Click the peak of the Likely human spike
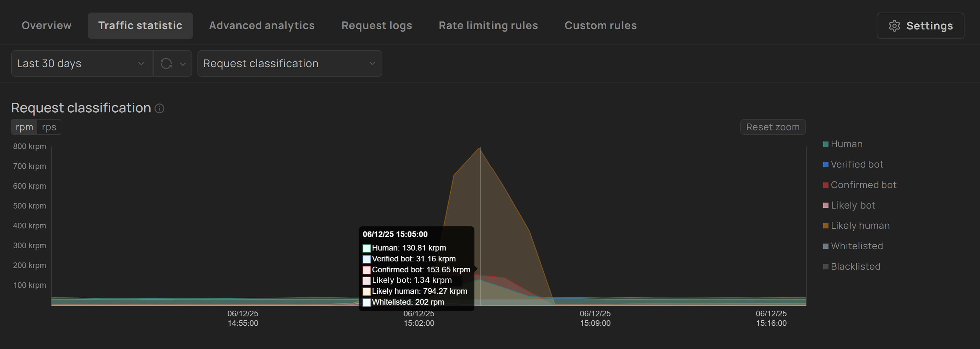Screen dimensions: 980x349 (x=480, y=148)
